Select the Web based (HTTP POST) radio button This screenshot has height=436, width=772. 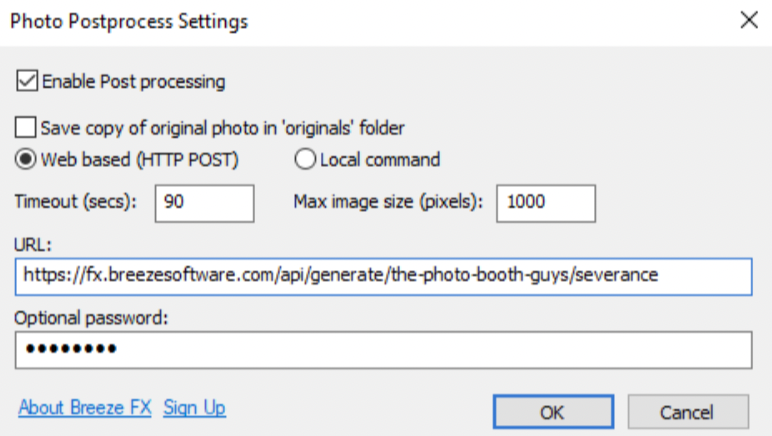click(x=27, y=159)
